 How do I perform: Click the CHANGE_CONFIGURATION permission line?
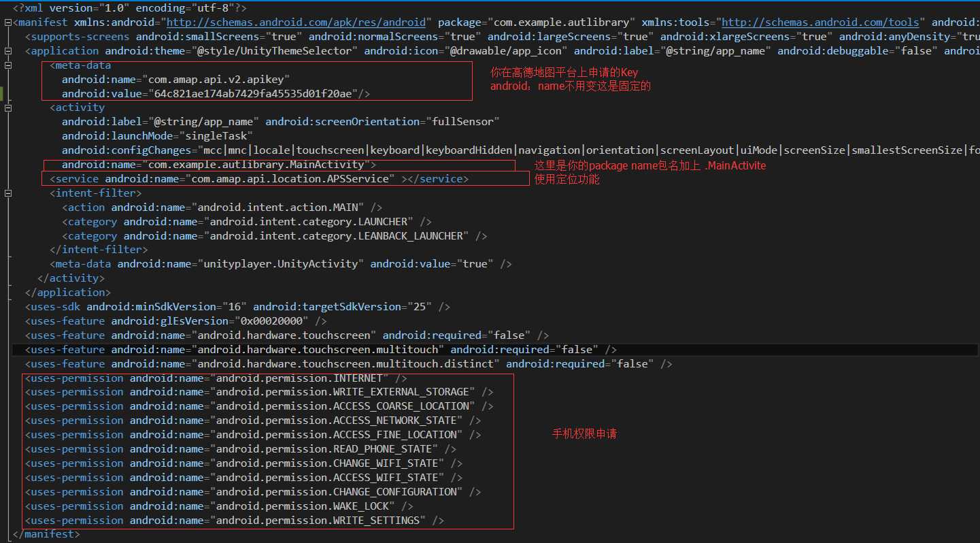(253, 493)
